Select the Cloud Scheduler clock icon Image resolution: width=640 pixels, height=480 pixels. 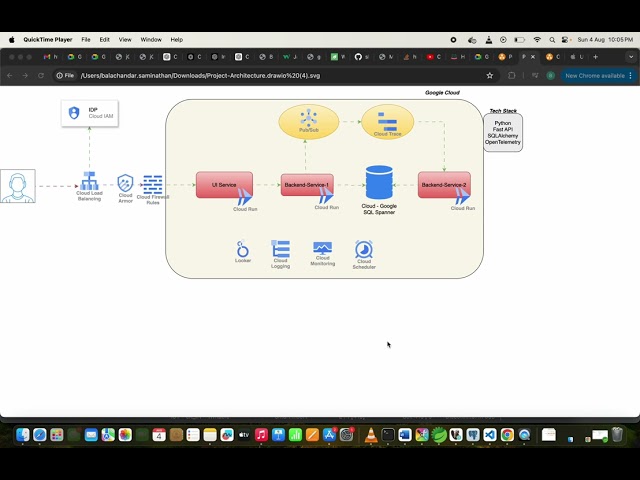[x=364, y=249]
